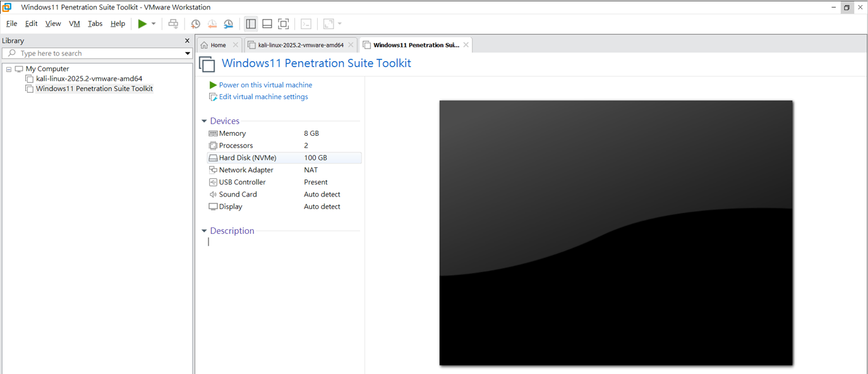The height and width of the screenshot is (374, 868).
Task: Close the Home tab
Action: pyautogui.click(x=236, y=45)
